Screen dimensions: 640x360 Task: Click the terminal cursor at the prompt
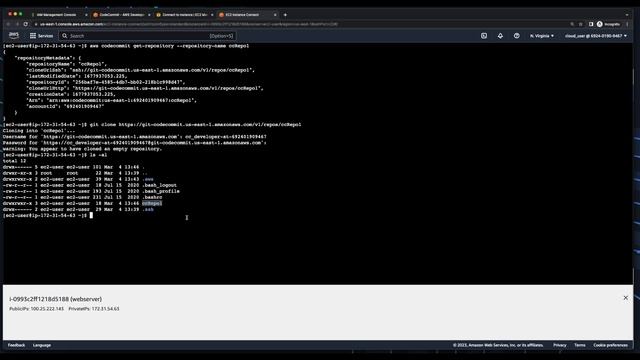coord(91,215)
